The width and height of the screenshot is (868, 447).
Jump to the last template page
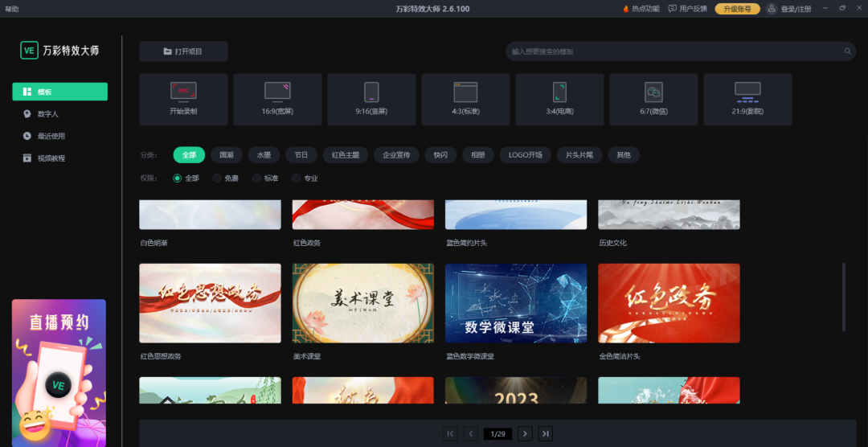(545, 433)
